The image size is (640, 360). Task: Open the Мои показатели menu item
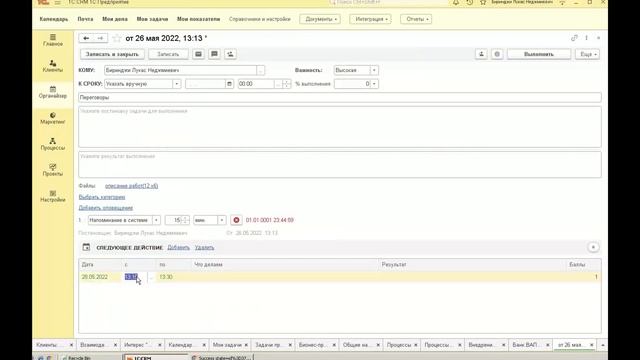click(198, 19)
